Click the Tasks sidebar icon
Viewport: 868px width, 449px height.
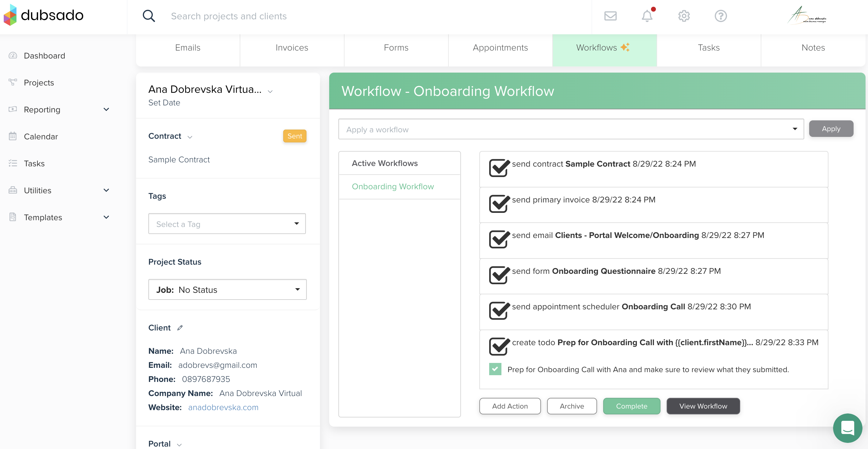point(13,163)
